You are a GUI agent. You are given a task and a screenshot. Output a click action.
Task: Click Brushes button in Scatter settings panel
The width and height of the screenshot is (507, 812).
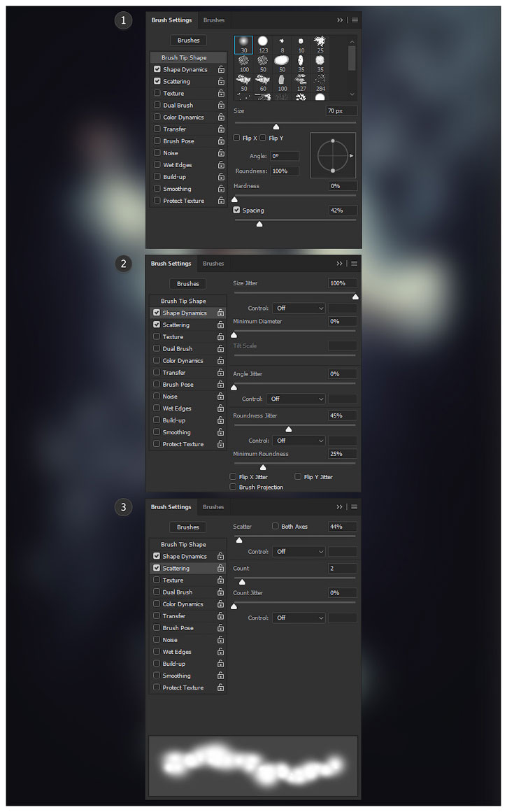(188, 527)
